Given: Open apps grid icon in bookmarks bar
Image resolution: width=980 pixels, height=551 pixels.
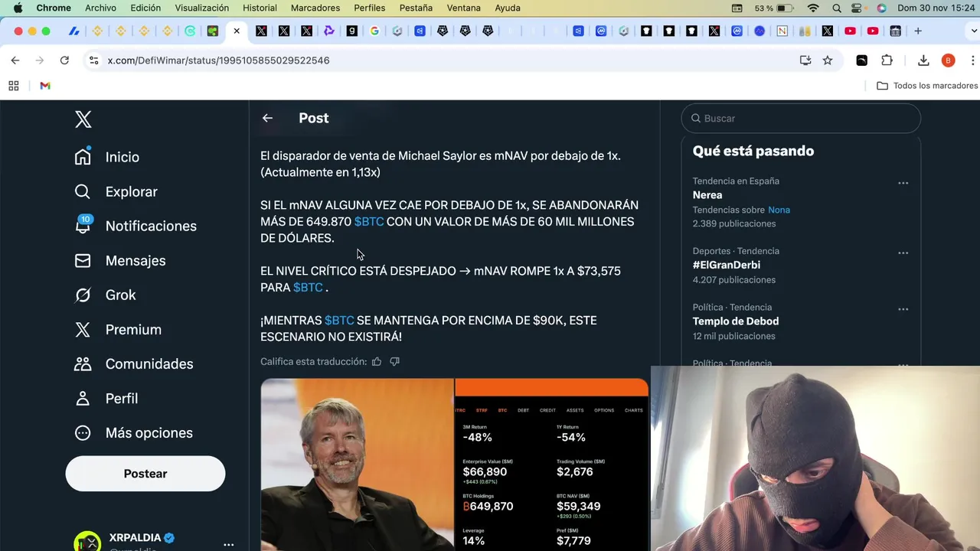Looking at the screenshot, I should [14, 86].
